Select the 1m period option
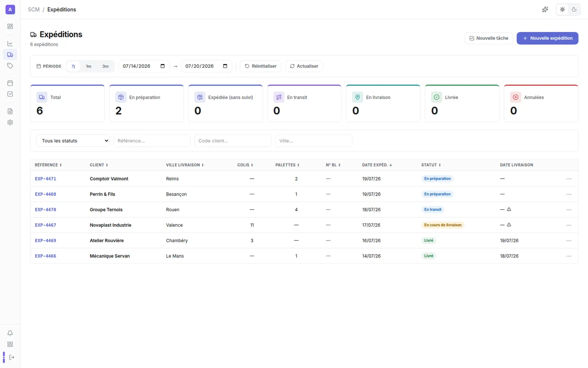Viewport: 588px width, 368px height. [x=89, y=66]
